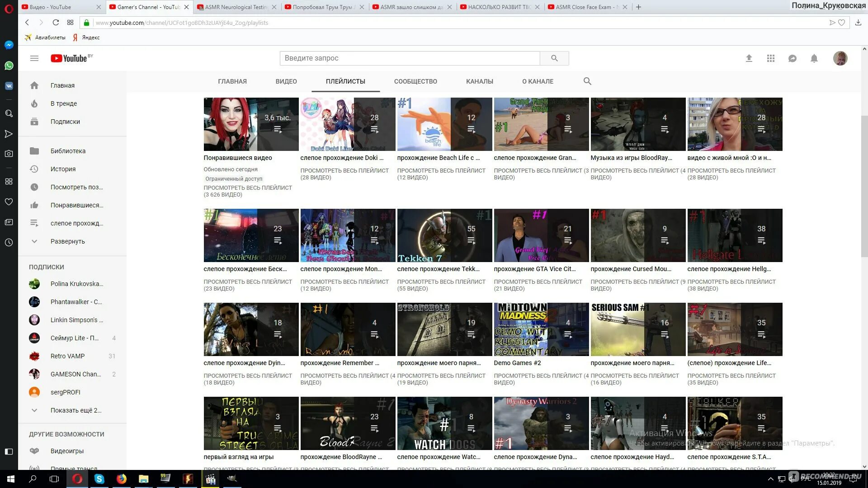The height and width of the screenshot is (488, 868).
Task: Click the YouTube home menu hamburger icon
Action: (x=34, y=58)
